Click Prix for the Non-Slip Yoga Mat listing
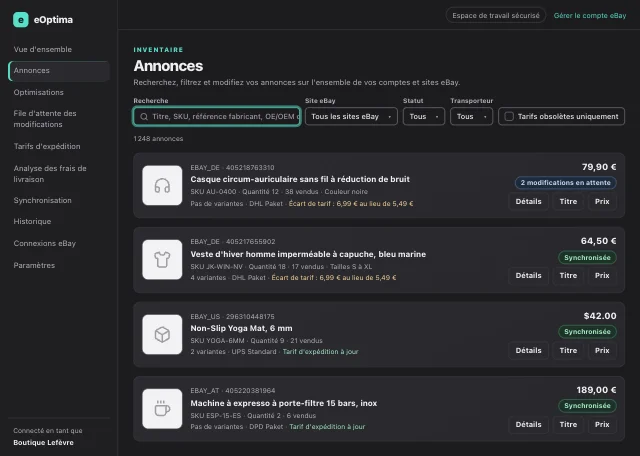This screenshot has width=640, height=456. point(602,350)
